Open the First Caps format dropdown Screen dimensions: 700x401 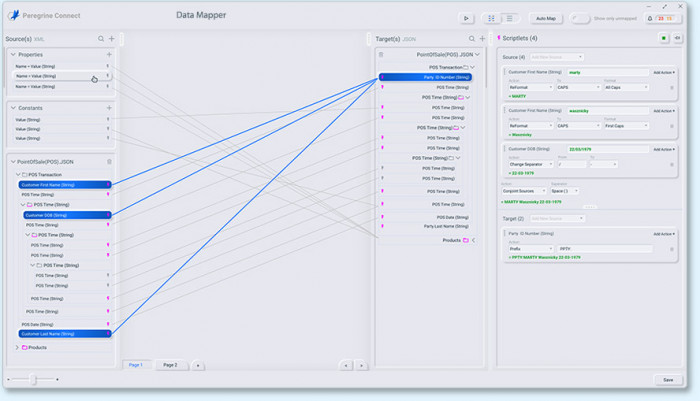tap(626, 126)
